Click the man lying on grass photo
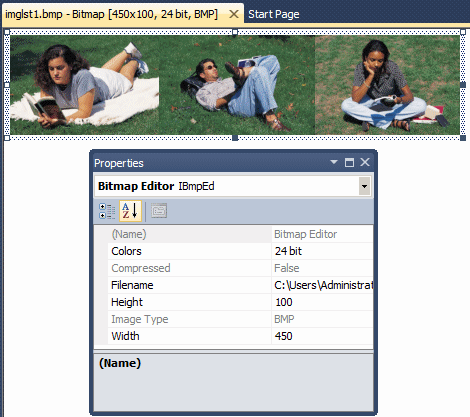Viewport: 470px width, 417px height. [x=237, y=85]
